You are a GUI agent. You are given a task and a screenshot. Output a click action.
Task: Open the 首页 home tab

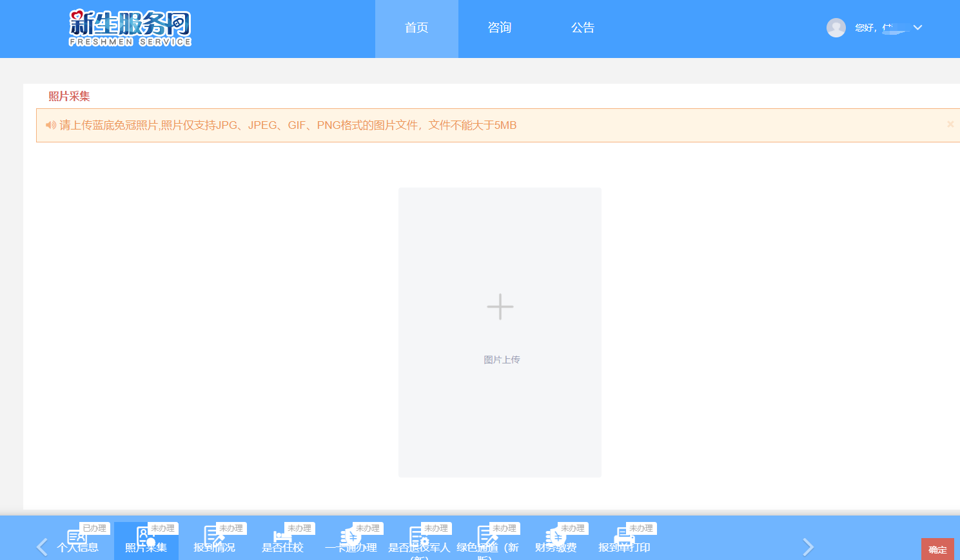point(416,28)
